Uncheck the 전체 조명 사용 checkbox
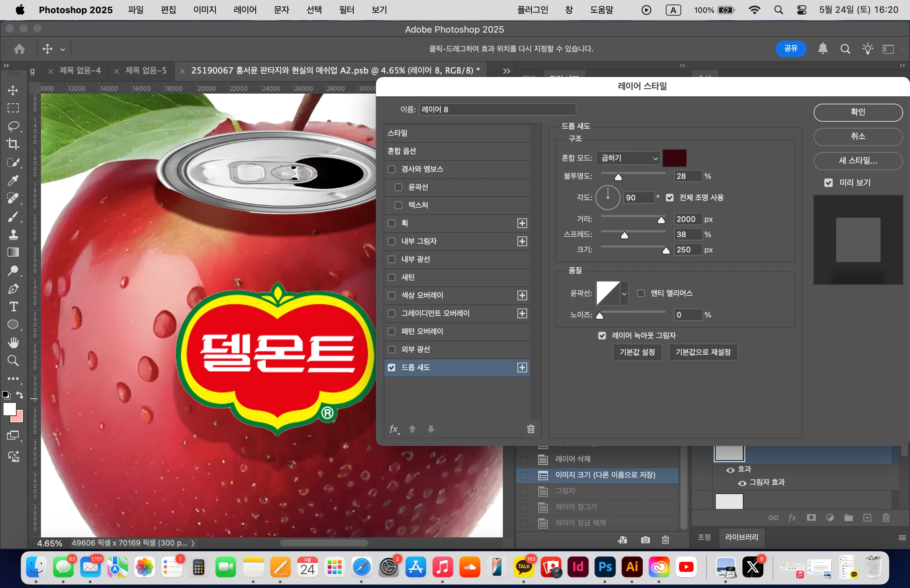Image resolution: width=910 pixels, height=588 pixels. (670, 197)
